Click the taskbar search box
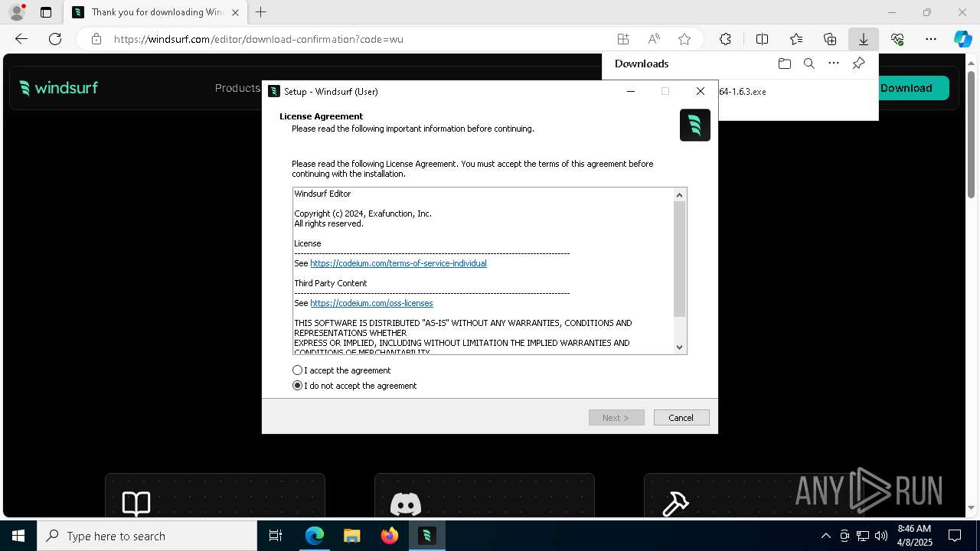980x551 pixels. (147, 536)
